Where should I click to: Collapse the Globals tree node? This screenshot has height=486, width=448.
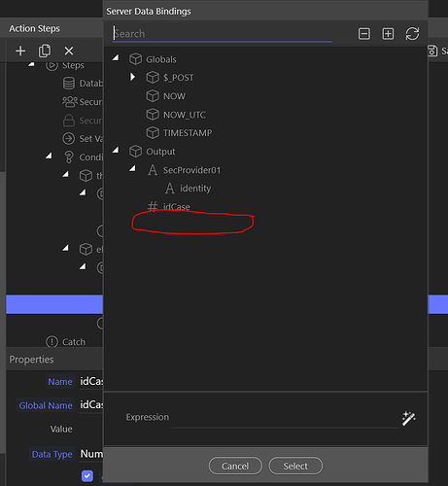click(x=116, y=58)
